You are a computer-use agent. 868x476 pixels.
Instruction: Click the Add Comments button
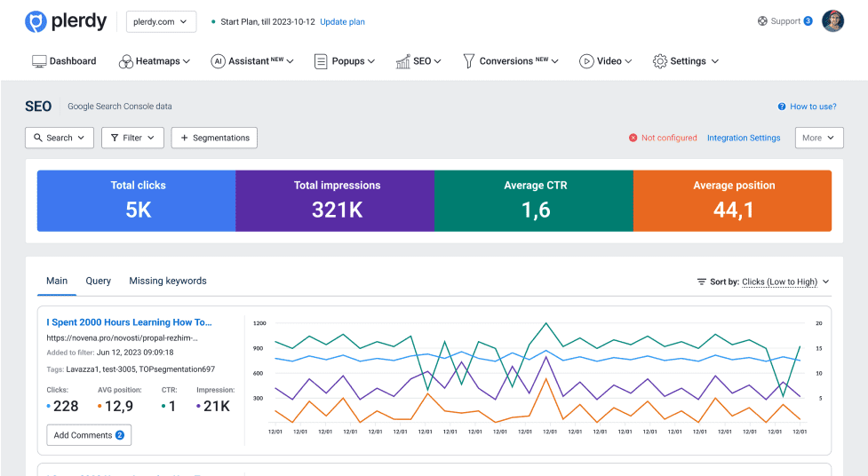point(89,435)
